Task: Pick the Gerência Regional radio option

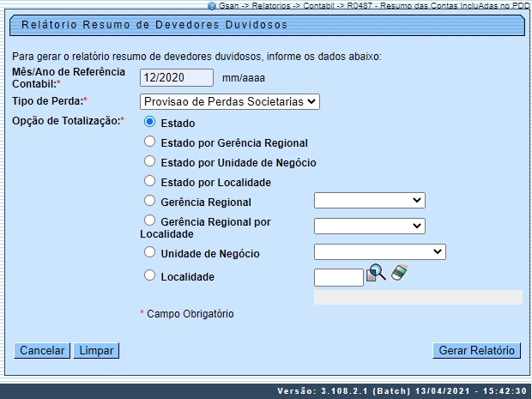Action: [x=149, y=201]
